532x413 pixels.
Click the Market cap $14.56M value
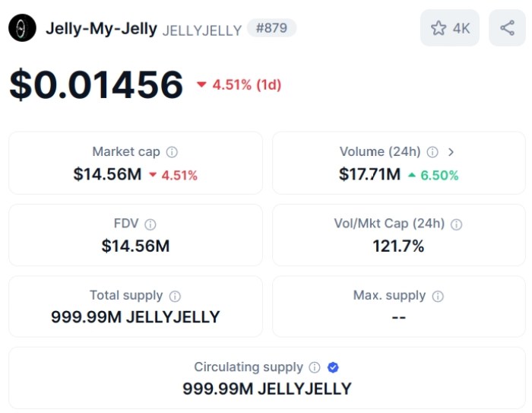(x=107, y=174)
